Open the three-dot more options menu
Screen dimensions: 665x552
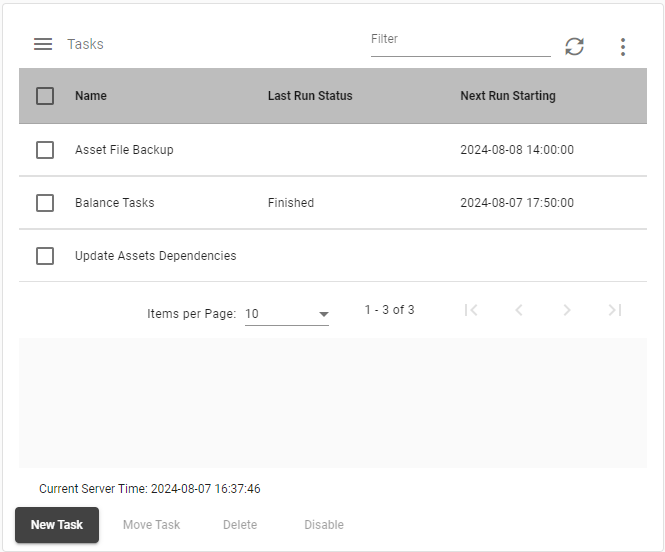(x=623, y=46)
